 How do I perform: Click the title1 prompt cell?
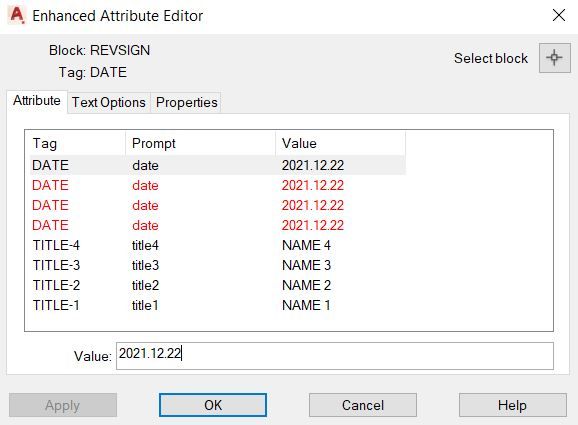[x=145, y=305]
